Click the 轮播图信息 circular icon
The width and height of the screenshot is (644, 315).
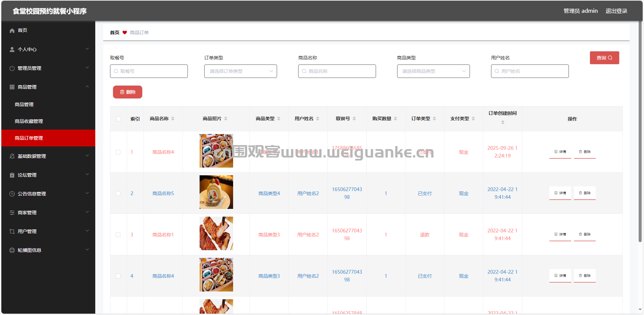pos(12,250)
